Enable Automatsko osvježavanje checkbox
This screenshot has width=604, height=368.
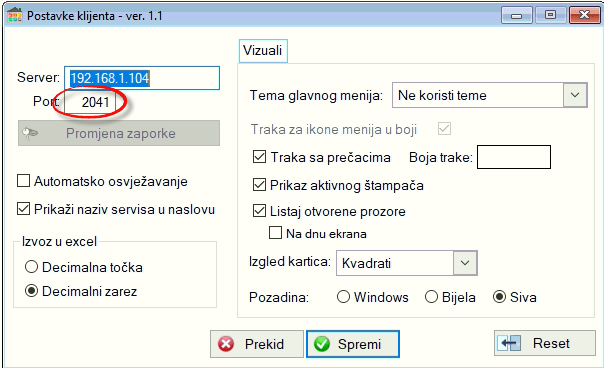(23, 181)
